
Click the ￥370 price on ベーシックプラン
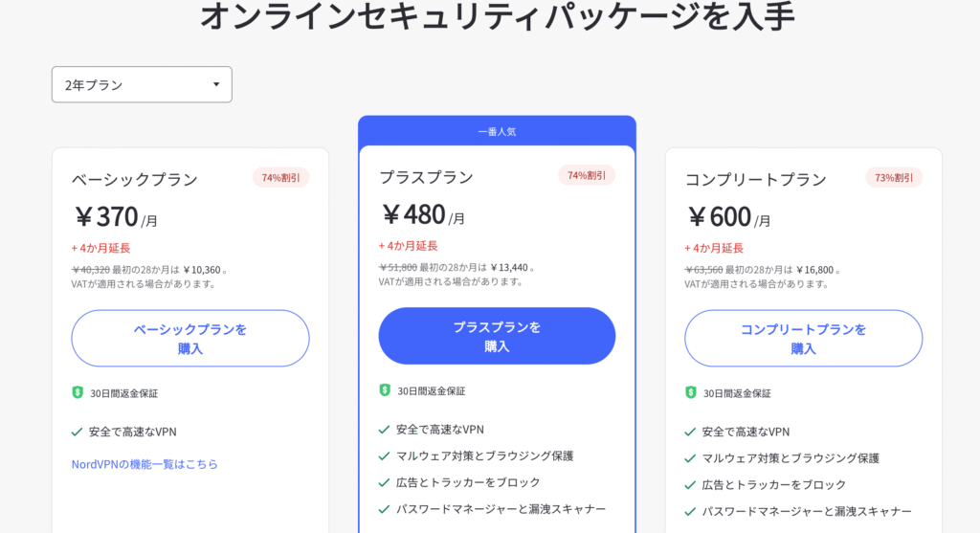click(106, 217)
